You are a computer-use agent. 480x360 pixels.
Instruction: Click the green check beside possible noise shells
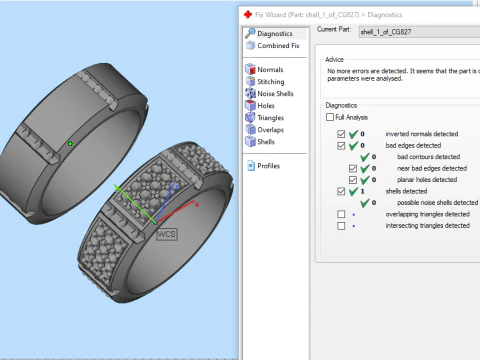tap(365, 202)
